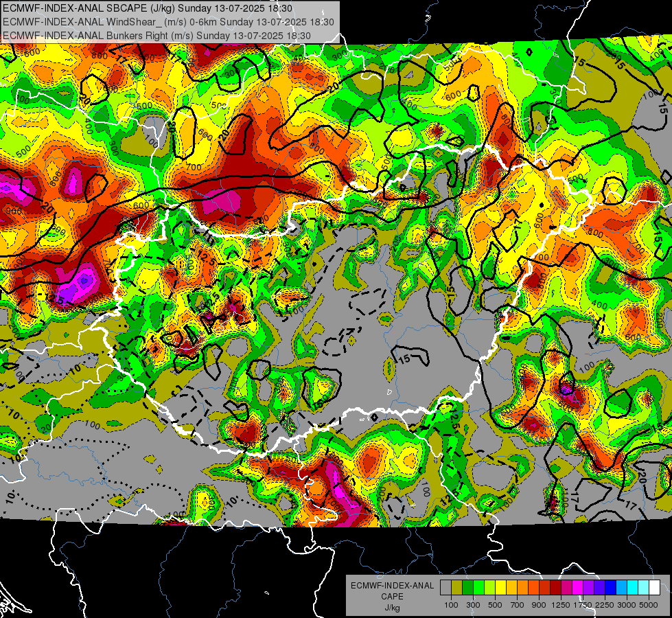
Task: Click the J/kg unit label in legend
Action: tap(392, 608)
